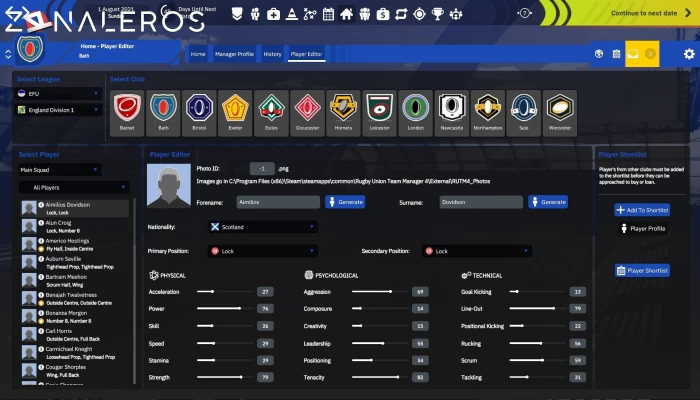The height and width of the screenshot is (400, 700).
Task: Expand the England Division 1 dropdown
Action: tap(58, 110)
